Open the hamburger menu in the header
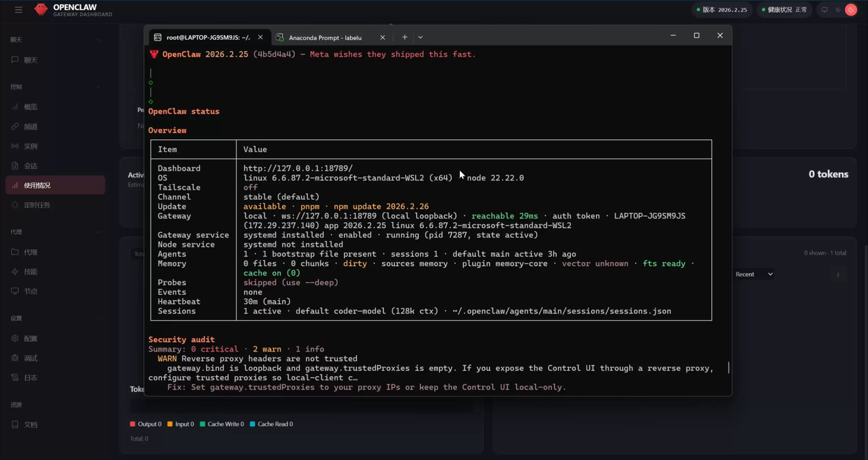868x460 pixels. point(19,10)
